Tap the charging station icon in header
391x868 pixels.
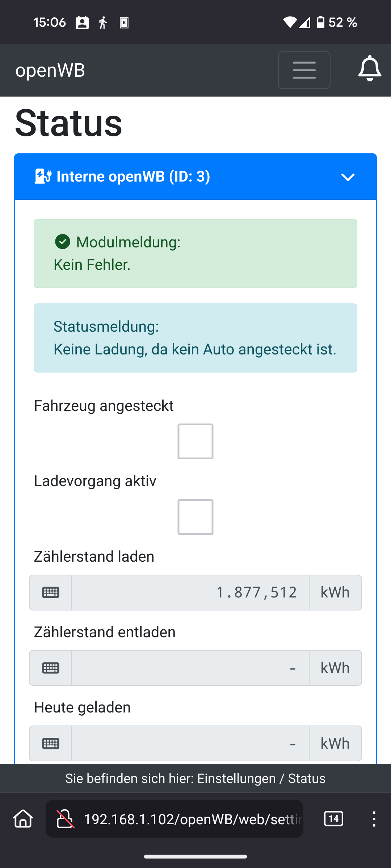pyautogui.click(x=43, y=176)
